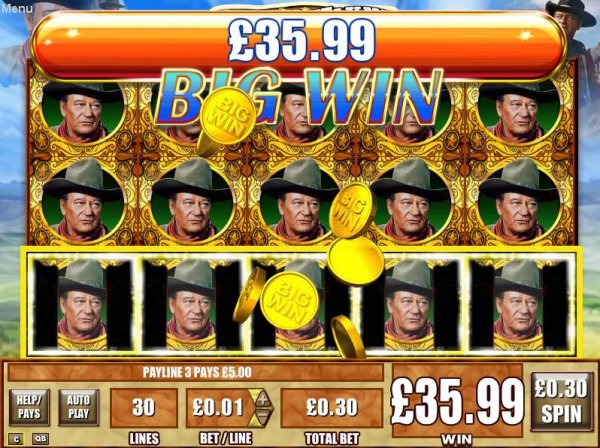Decrease bet per line with minus arrow
Image resolution: width=600 pixels, height=448 pixels.
coord(260,417)
